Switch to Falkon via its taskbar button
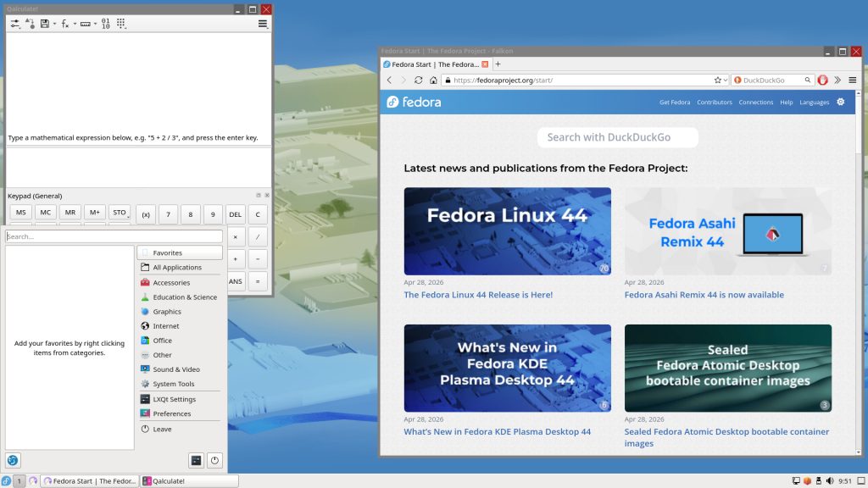Screen dimensions: 868x488 [x=90, y=481]
